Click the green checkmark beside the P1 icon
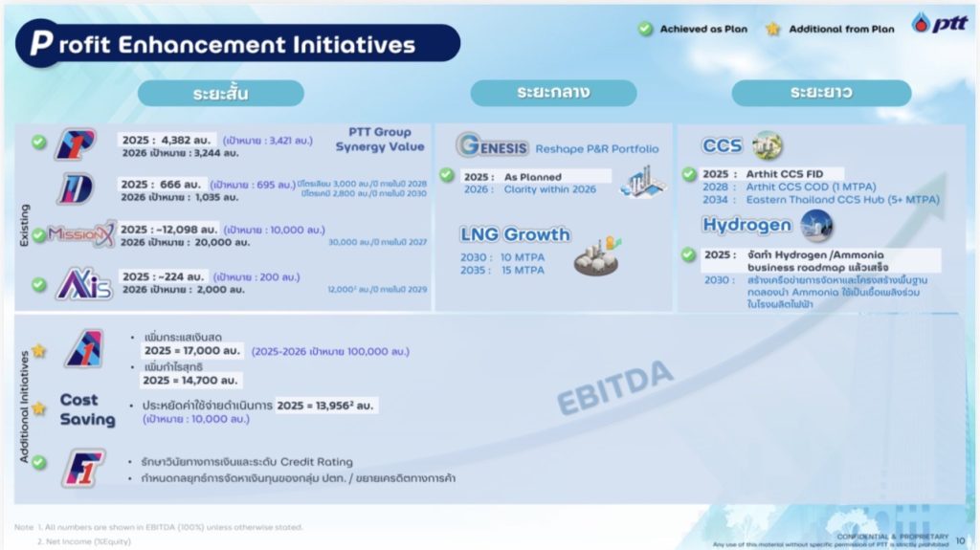Screen dimensions: 980x550 pyautogui.click(x=38, y=142)
